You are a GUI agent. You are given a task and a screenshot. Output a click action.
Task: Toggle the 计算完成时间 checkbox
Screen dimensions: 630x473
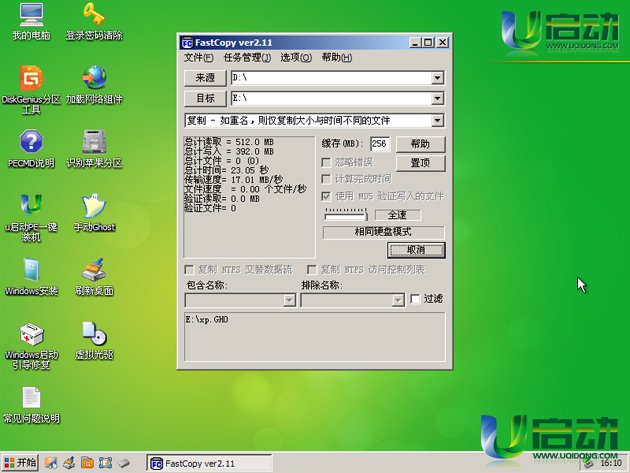tap(326, 179)
